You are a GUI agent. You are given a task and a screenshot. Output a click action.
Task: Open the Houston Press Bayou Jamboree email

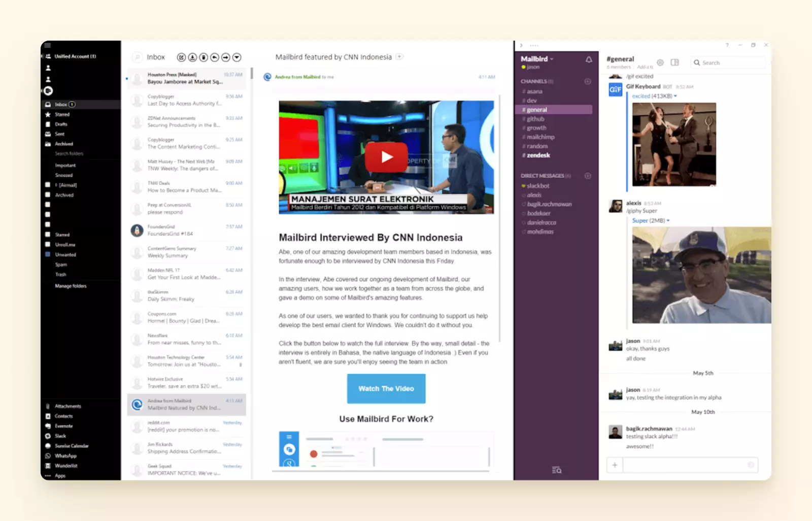point(186,78)
